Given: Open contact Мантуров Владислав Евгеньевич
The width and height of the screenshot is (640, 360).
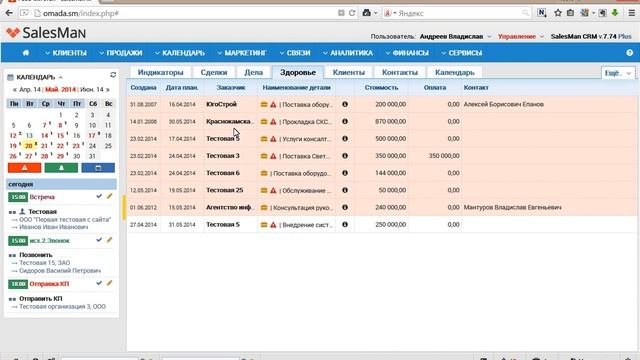Looking at the screenshot, I should click(x=512, y=207).
